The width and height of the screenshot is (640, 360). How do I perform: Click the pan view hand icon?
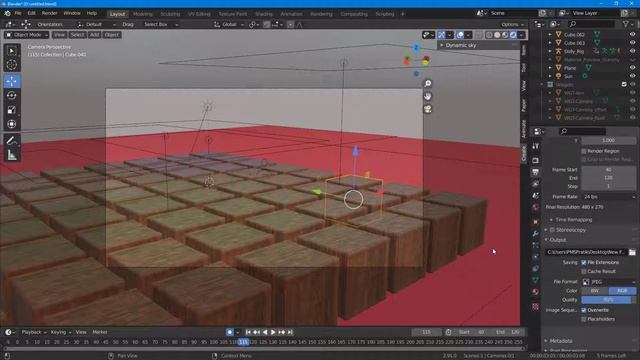click(427, 96)
